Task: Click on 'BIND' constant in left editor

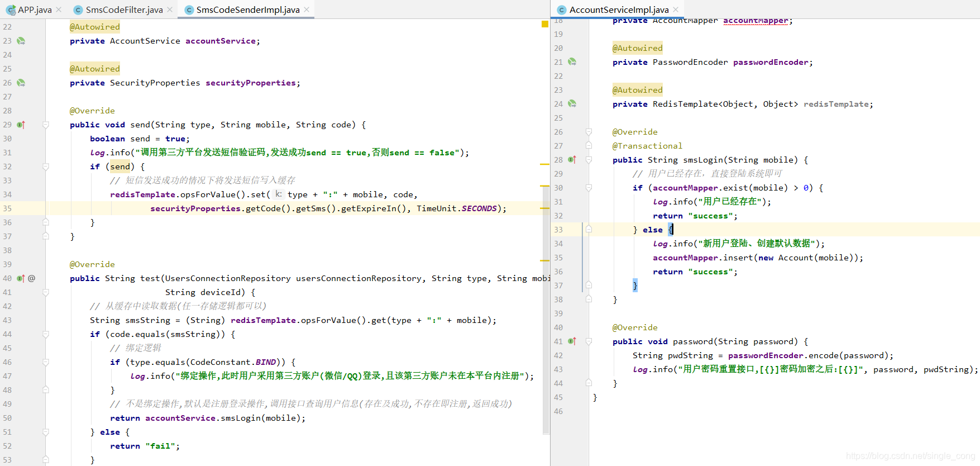Action: point(266,362)
